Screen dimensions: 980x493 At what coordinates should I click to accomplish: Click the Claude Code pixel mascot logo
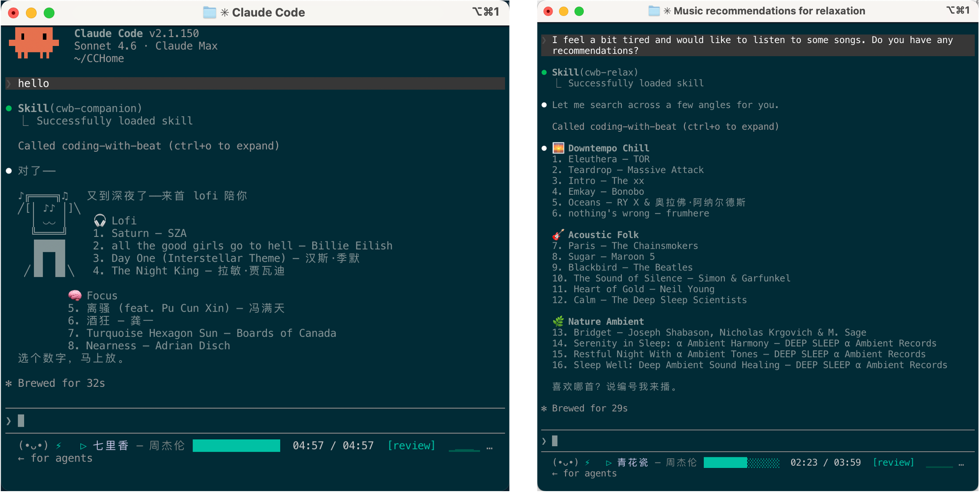coord(34,43)
